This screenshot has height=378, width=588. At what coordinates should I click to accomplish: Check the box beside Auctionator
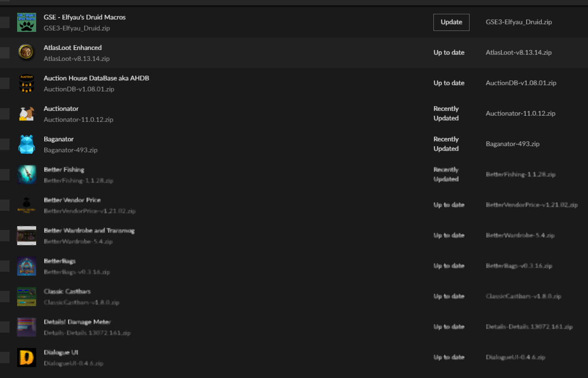[4, 114]
